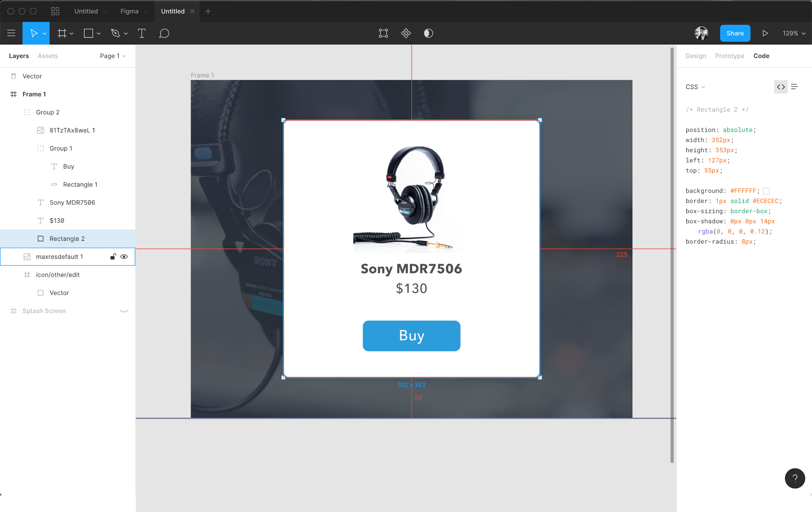
Task: Click the $130 price text on canvas
Action: [x=412, y=288]
